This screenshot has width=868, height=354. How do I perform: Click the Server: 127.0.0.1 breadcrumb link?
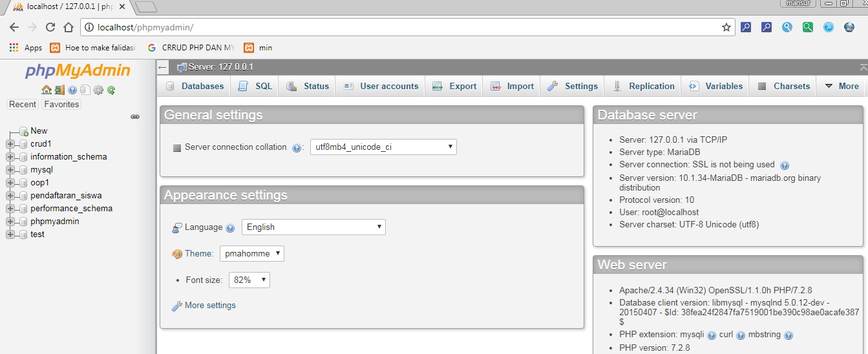220,67
